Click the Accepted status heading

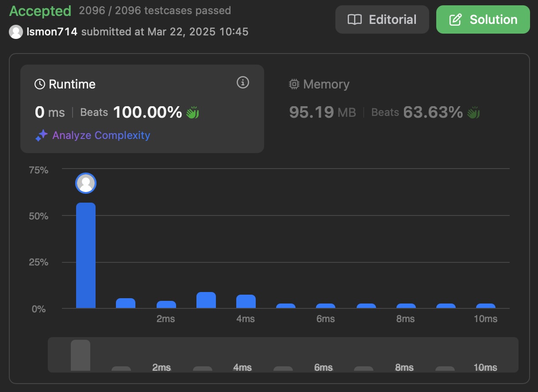pyautogui.click(x=40, y=11)
